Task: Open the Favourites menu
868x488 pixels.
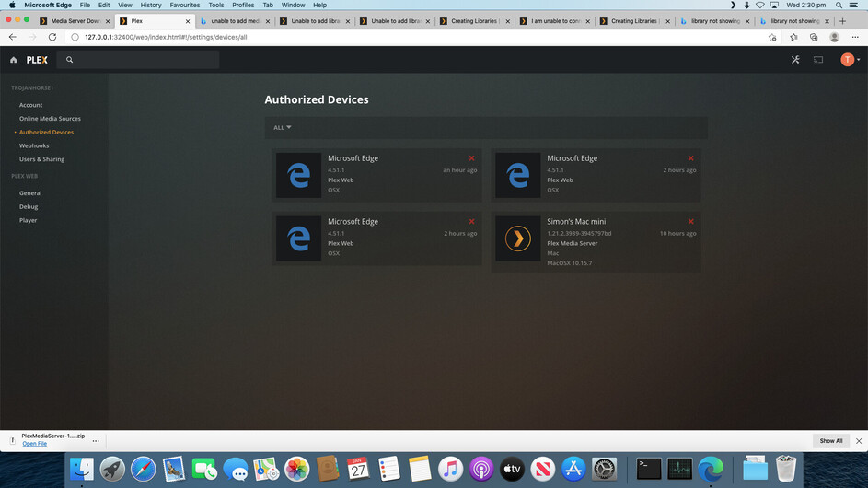Action: (185, 5)
